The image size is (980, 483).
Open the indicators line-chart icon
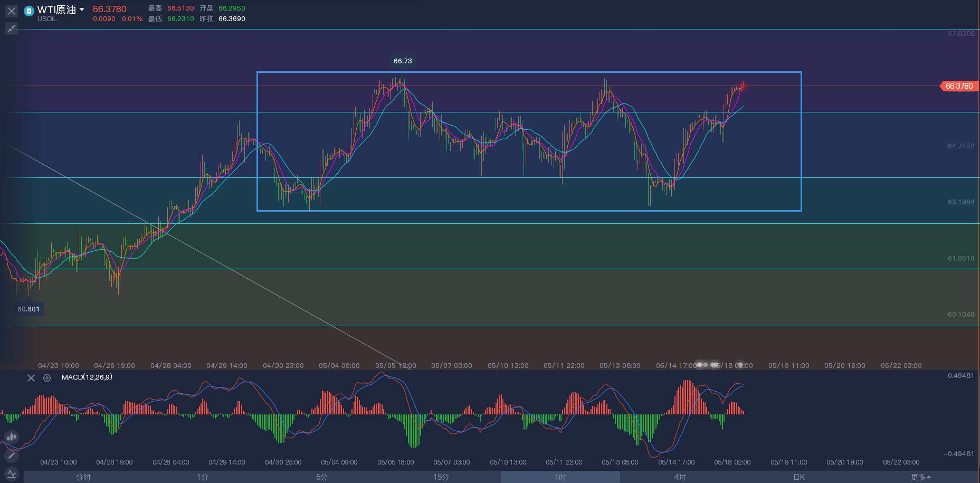coord(12,473)
